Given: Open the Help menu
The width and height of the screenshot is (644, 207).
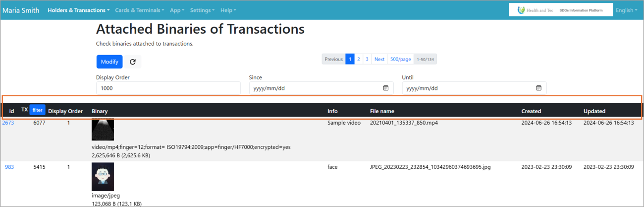Looking at the screenshot, I should tap(228, 10).
